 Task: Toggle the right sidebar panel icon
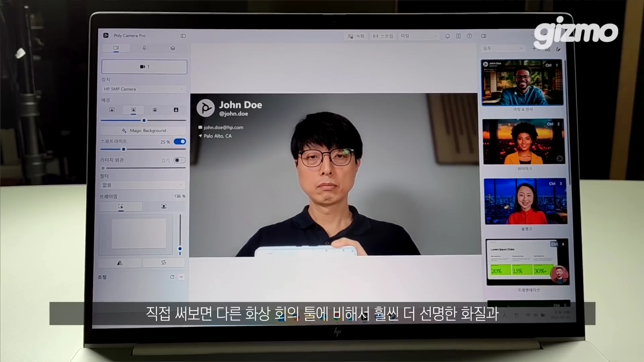point(484,36)
